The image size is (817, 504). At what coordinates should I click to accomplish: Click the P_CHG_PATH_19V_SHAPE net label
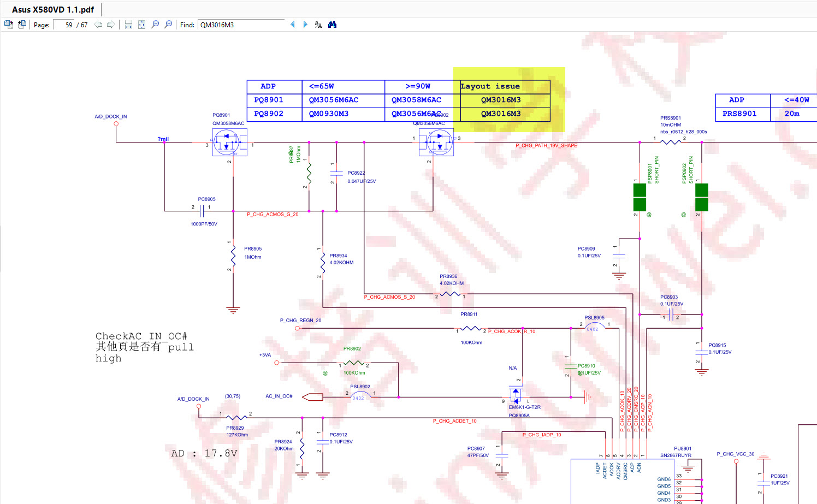pos(546,146)
